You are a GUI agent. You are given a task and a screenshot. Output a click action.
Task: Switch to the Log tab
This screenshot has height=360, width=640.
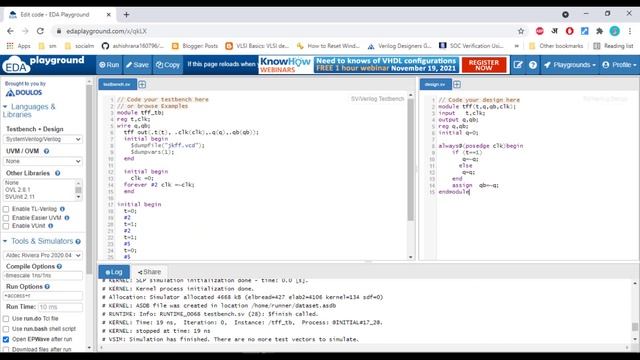(x=114, y=272)
